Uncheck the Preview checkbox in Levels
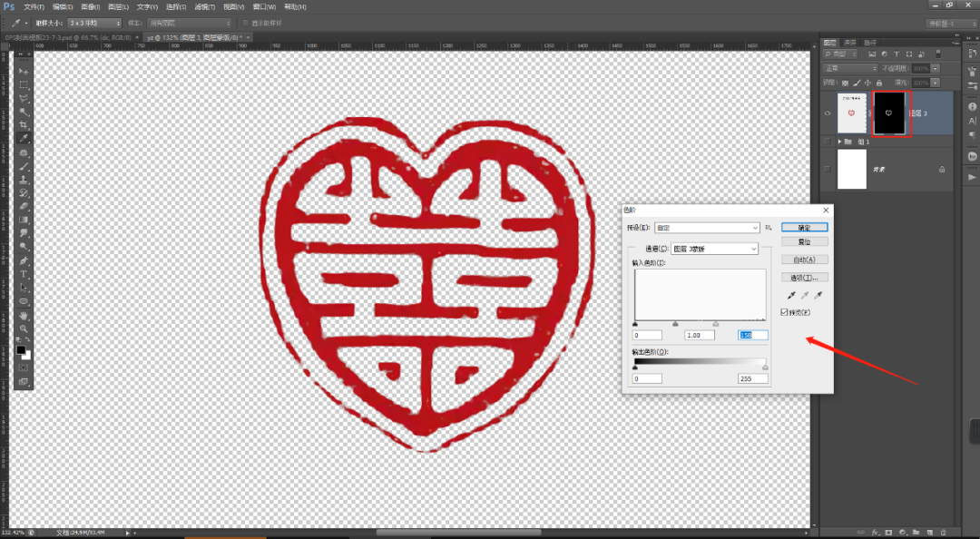This screenshot has width=980, height=539. coord(785,312)
